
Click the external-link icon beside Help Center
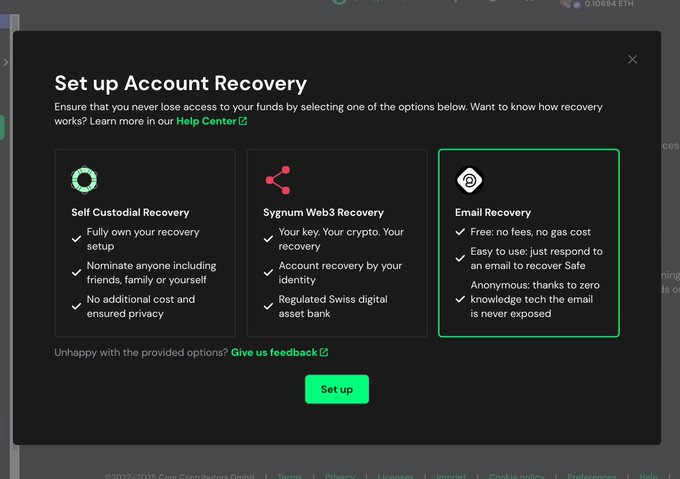click(243, 121)
